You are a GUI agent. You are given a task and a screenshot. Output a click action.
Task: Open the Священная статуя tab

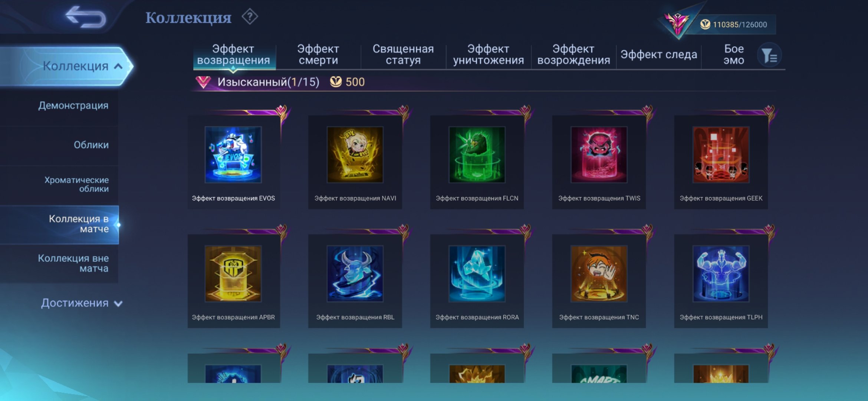(x=403, y=55)
